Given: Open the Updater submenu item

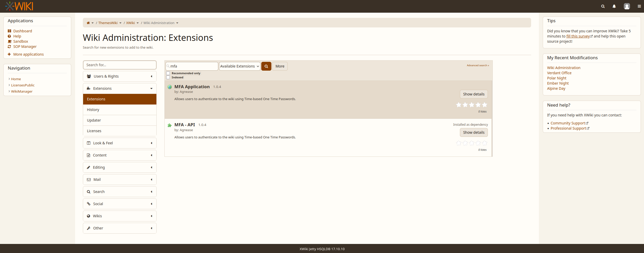Looking at the screenshot, I should coord(120,120).
